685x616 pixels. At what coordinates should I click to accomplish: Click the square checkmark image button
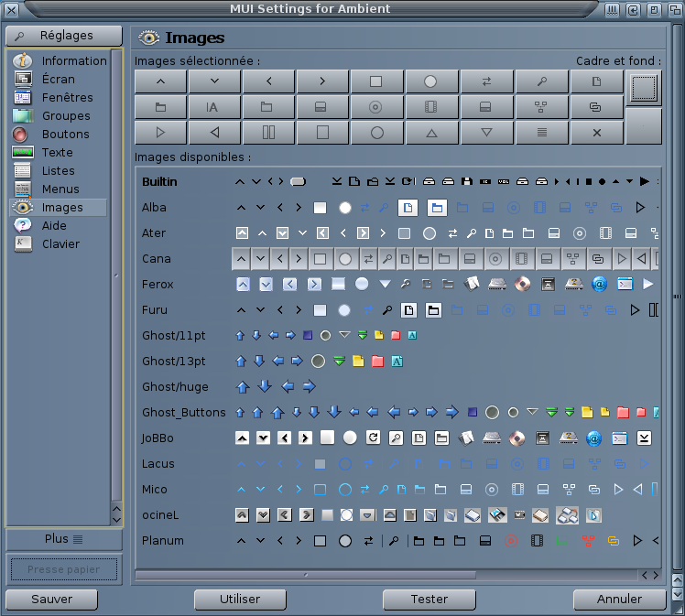click(x=376, y=81)
